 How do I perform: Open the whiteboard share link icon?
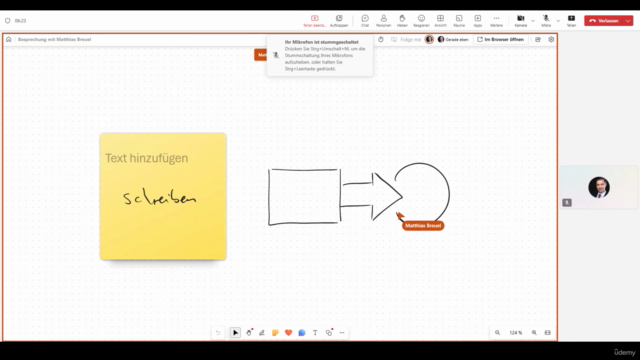[x=538, y=40]
